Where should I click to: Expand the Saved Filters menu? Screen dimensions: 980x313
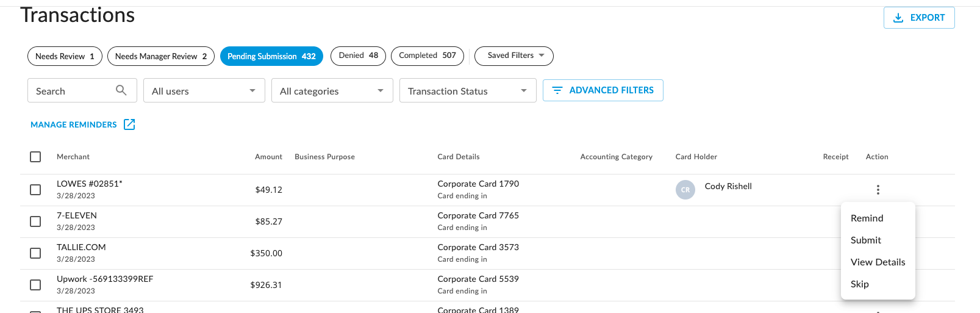coord(513,56)
